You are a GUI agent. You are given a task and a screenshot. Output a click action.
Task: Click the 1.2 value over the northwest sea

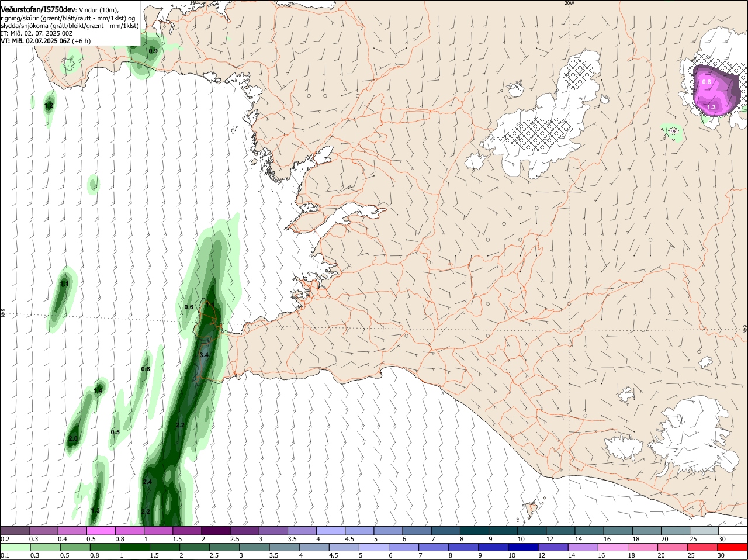[x=49, y=106]
